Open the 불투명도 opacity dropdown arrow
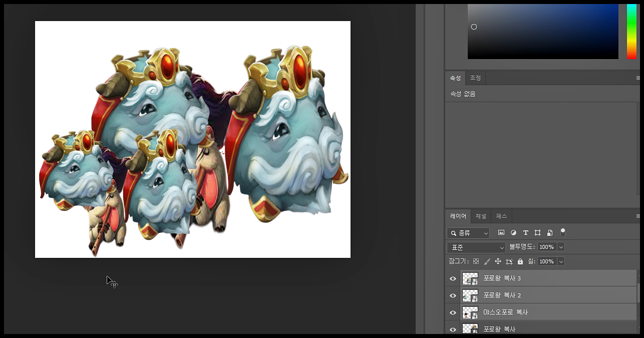644x338 pixels. point(561,247)
